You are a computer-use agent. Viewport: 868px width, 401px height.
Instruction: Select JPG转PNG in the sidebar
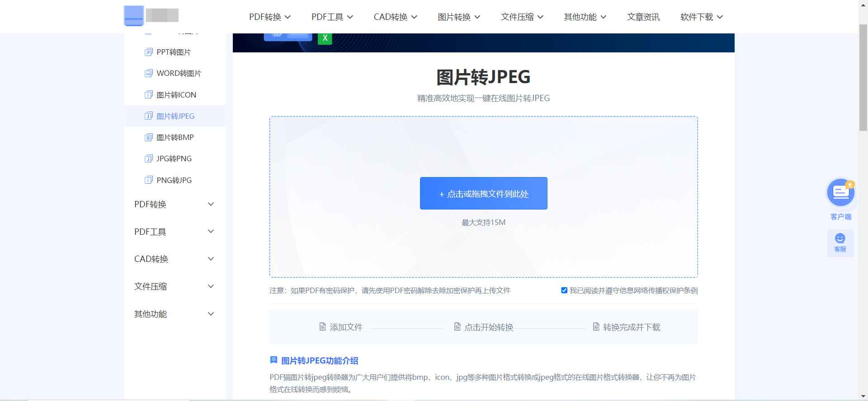tap(175, 159)
